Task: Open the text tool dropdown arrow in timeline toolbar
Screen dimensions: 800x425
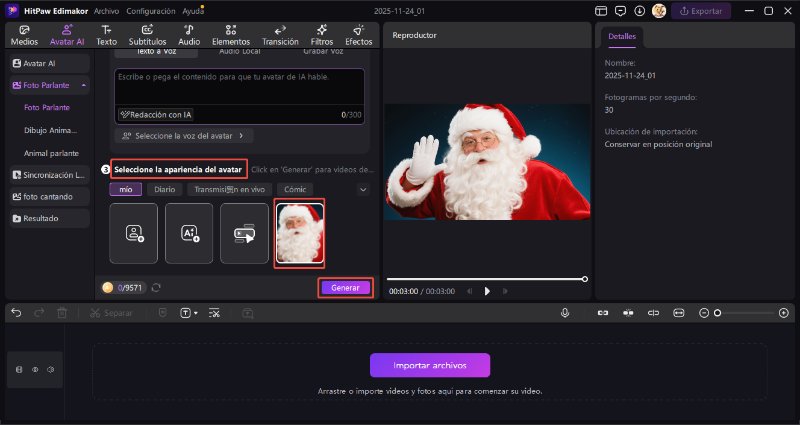Action: click(x=196, y=313)
